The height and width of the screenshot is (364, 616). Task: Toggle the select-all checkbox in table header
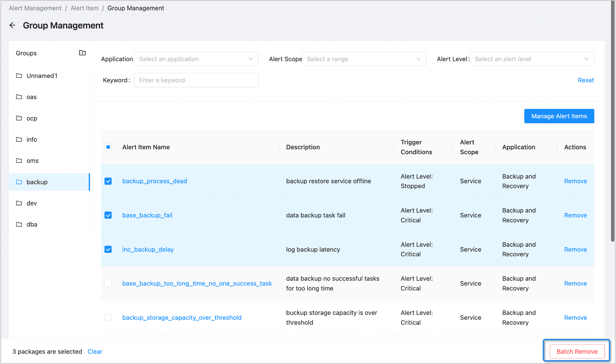coord(108,147)
